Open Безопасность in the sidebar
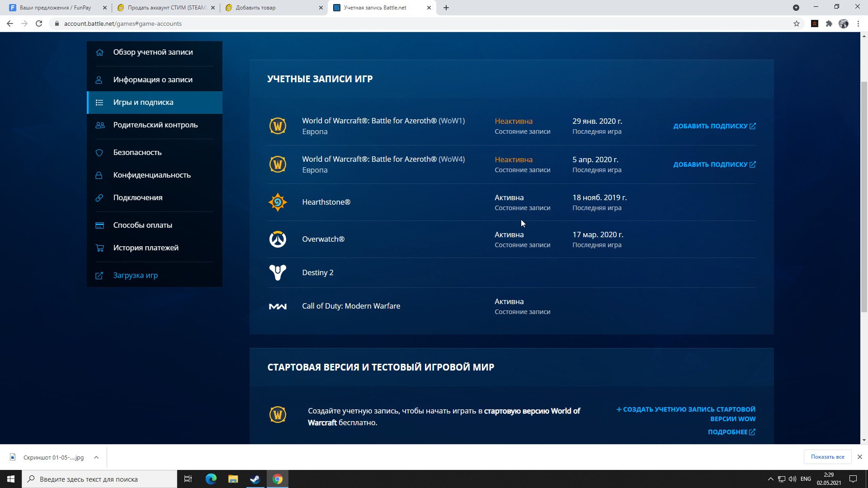Screen dimensions: 868x488 (155, 153)
